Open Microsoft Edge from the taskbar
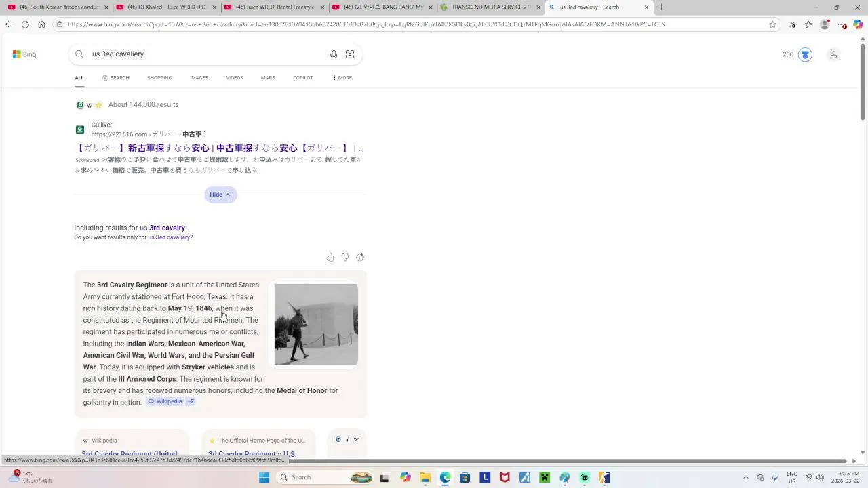This screenshot has height=488, width=868. coord(445,477)
